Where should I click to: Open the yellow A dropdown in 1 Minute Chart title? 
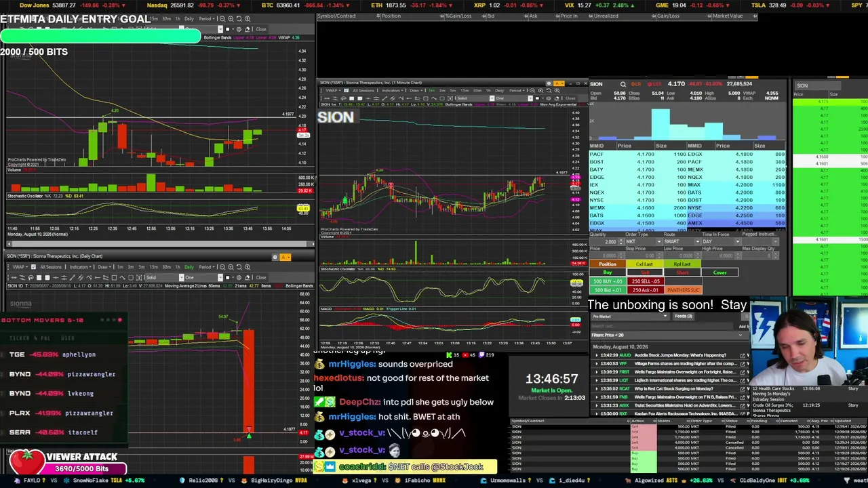[559, 83]
